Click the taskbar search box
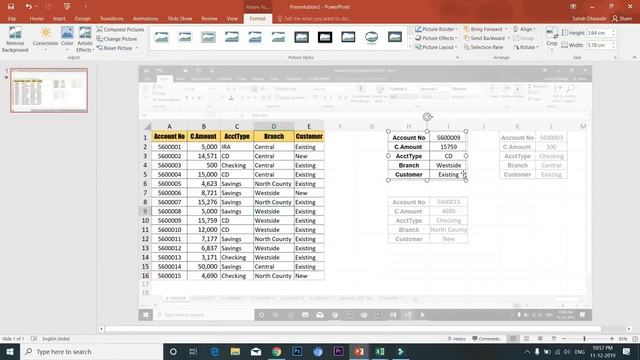 tap(91, 352)
